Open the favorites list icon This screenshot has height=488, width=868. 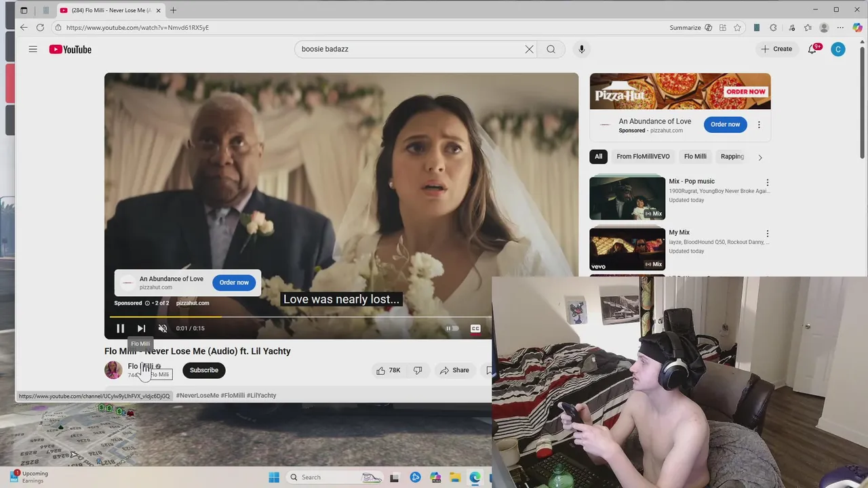808,28
